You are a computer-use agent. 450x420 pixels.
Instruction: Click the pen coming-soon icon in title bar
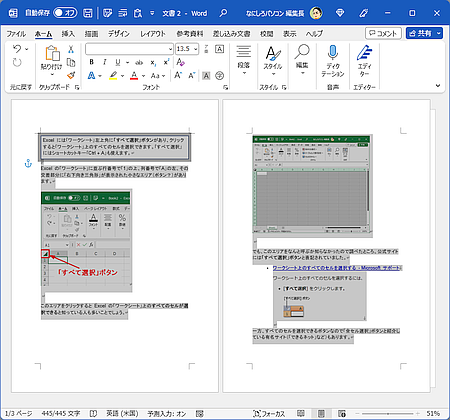point(363,13)
